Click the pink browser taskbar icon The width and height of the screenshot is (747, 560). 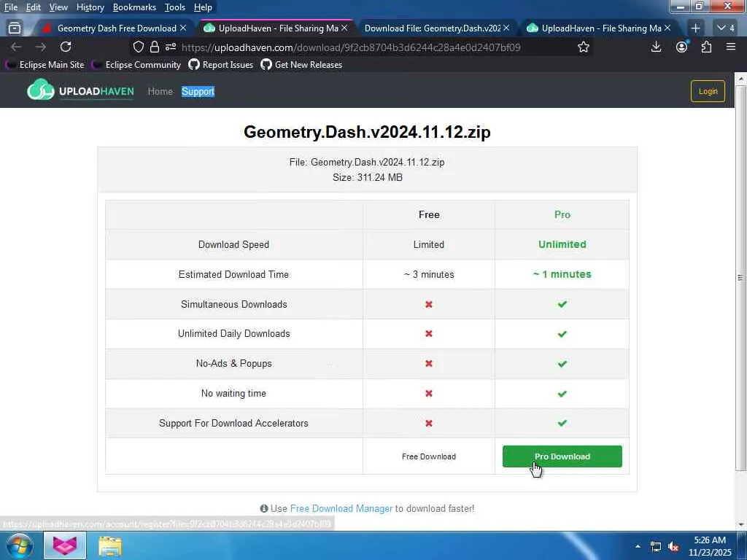(65, 545)
